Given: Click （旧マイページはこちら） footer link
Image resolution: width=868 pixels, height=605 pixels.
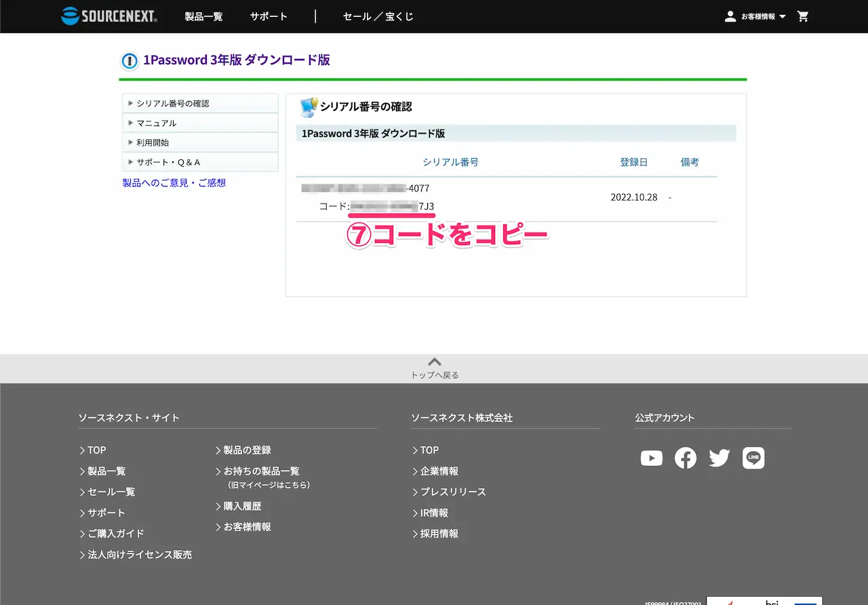Looking at the screenshot, I should (x=269, y=485).
